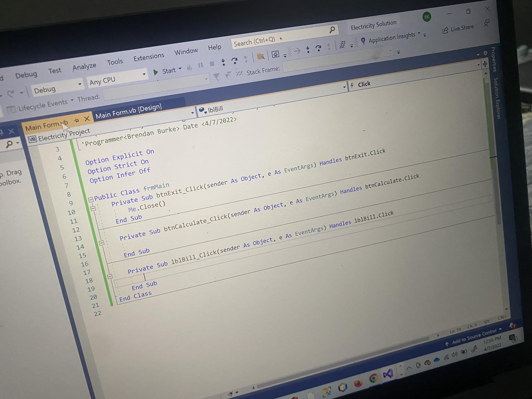Open the Tools menu
The width and height of the screenshot is (532, 399).
[115, 62]
